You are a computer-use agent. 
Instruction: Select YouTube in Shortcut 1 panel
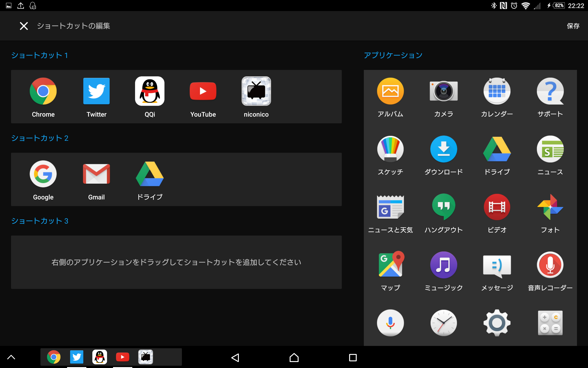(x=203, y=91)
